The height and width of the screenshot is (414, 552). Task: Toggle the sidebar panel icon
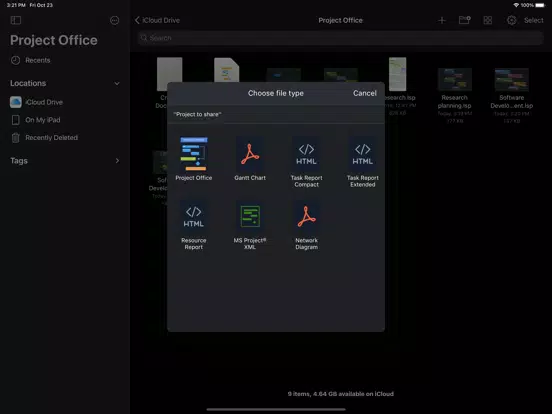coord(16,20)
